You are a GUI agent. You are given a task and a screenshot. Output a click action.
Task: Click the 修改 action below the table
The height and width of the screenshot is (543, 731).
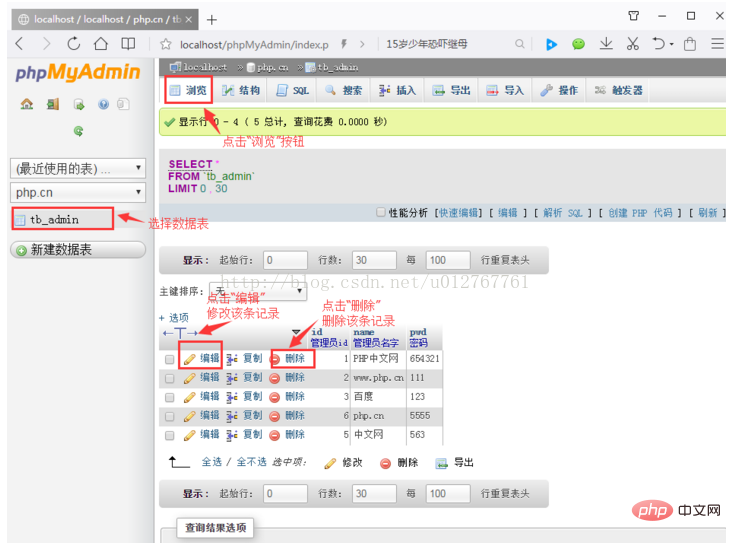pyautogui.click(x=344, y=463)
